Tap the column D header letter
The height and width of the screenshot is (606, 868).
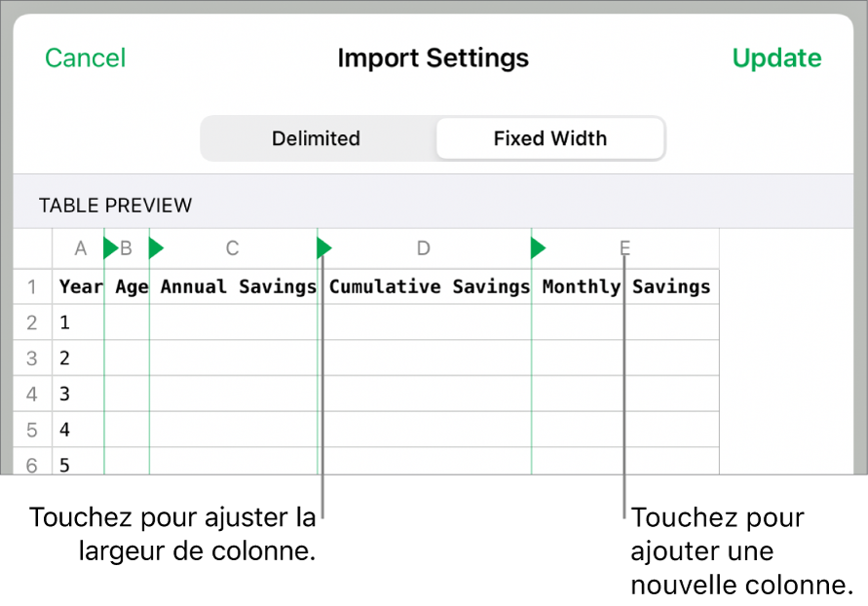pyautogui.click(x=423, y=248)
